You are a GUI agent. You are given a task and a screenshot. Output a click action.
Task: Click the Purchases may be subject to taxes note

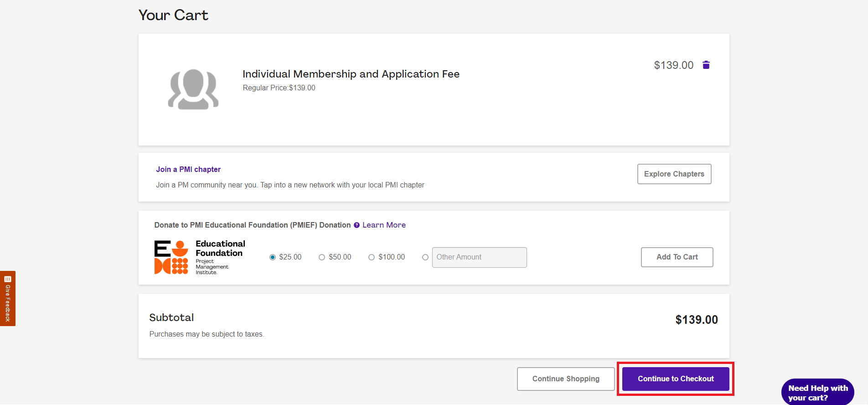coord(207,334)
